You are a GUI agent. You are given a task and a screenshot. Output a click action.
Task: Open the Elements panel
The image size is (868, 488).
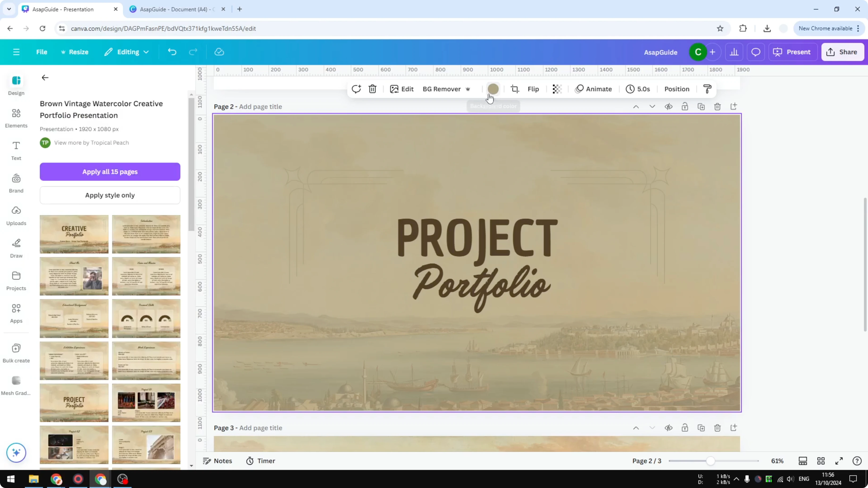16,118
